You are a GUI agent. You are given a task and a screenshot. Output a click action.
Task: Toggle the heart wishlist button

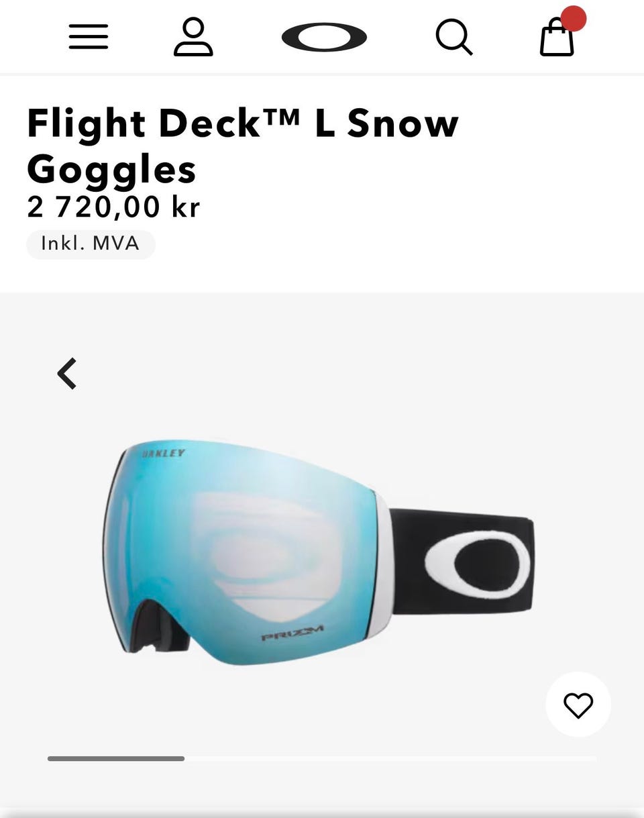578,705
